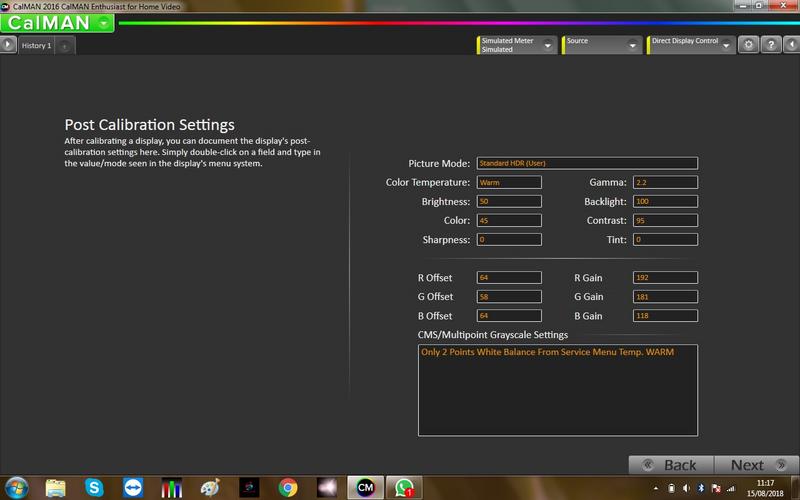This screenshot has width=800, height=500.
Task: Open the help question mark button
Action: tap(771, 45)
